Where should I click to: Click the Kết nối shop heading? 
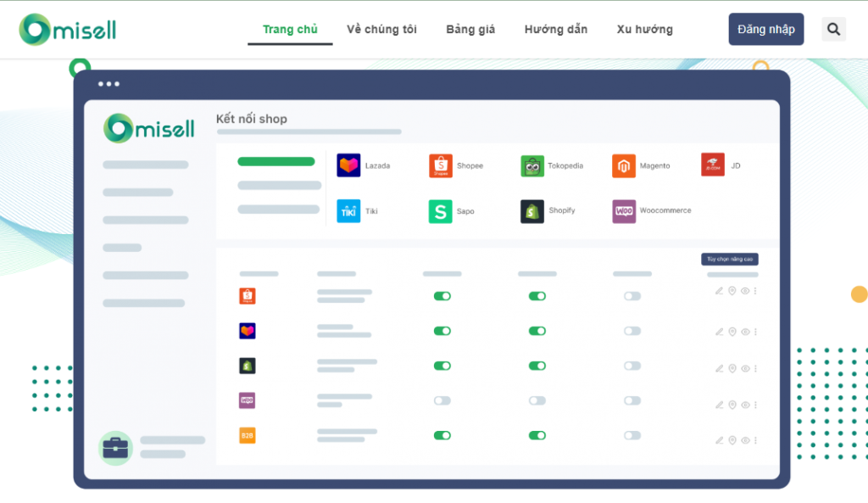[x=251, y=119]
